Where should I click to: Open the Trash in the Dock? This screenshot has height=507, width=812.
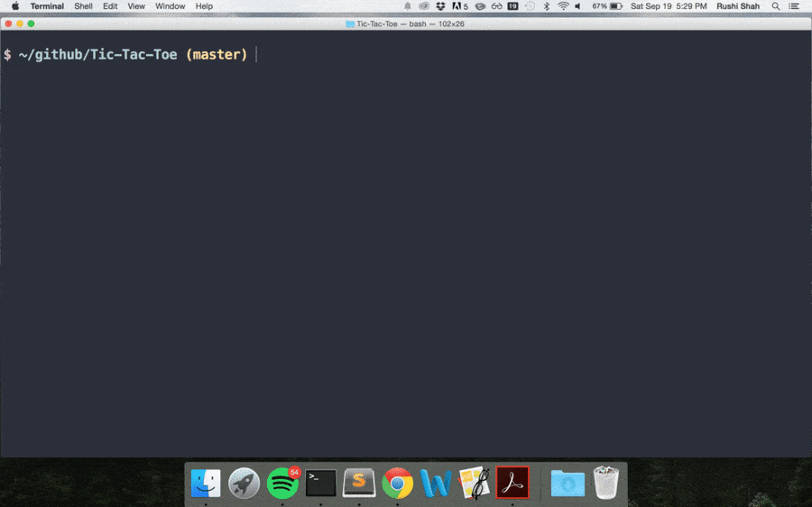(x=606, y=483)
